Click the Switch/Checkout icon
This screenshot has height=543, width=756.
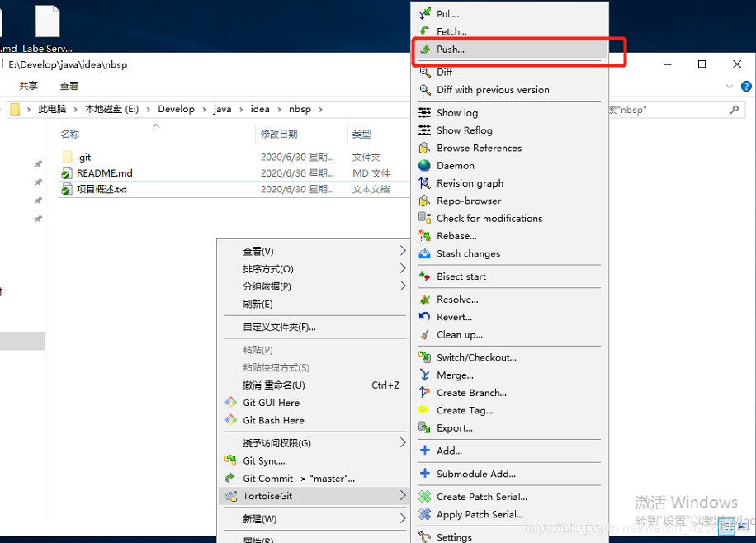pos(425,357)
